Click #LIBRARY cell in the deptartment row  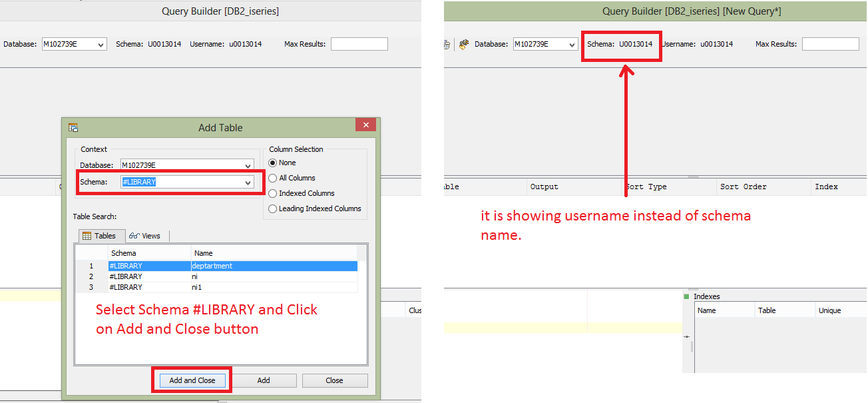click(149, 266)
